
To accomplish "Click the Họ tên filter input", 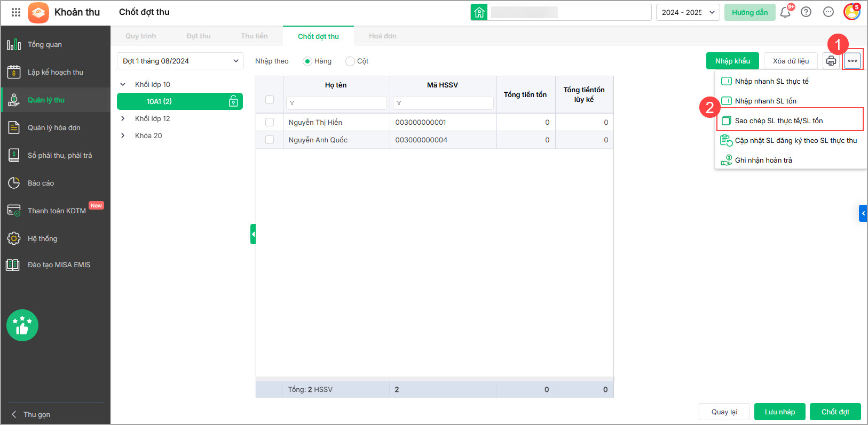I will pos(336,103).
